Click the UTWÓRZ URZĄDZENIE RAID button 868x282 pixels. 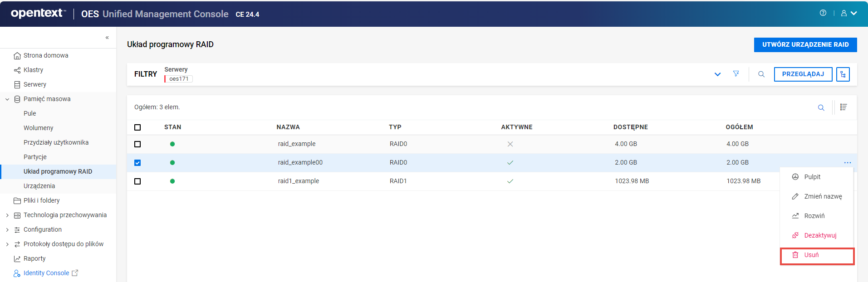[x=805, y=45]
